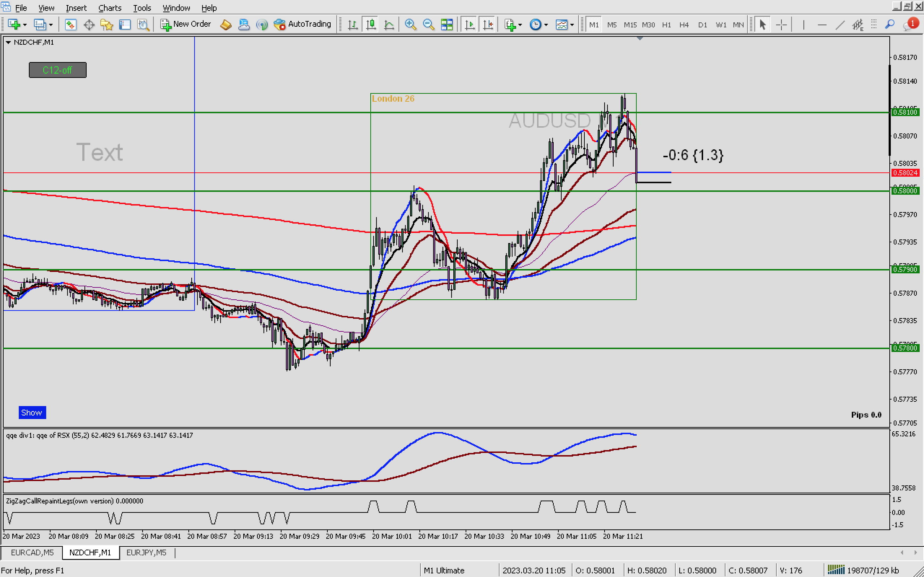Open the Navigator folder-star icon
Screen dimensions: 924x577
tap(106, 25)
